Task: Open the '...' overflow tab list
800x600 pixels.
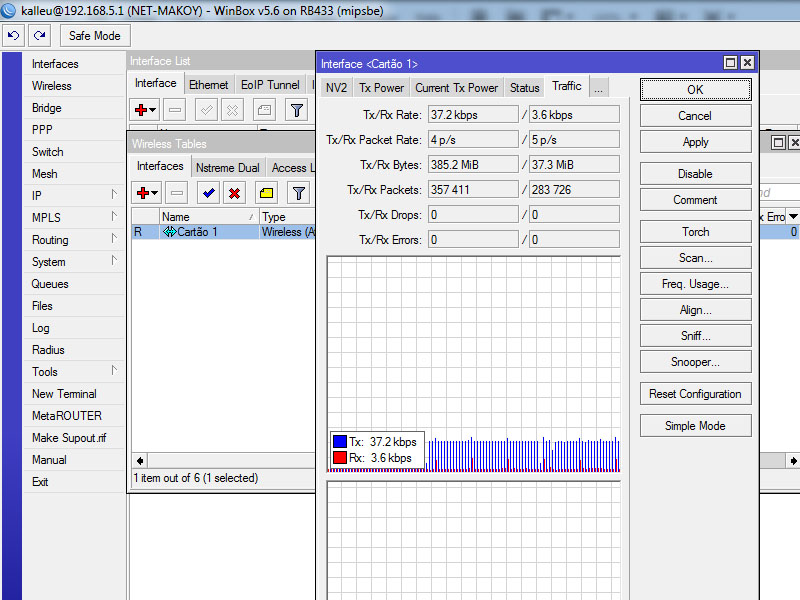Action: pos(598,88)
